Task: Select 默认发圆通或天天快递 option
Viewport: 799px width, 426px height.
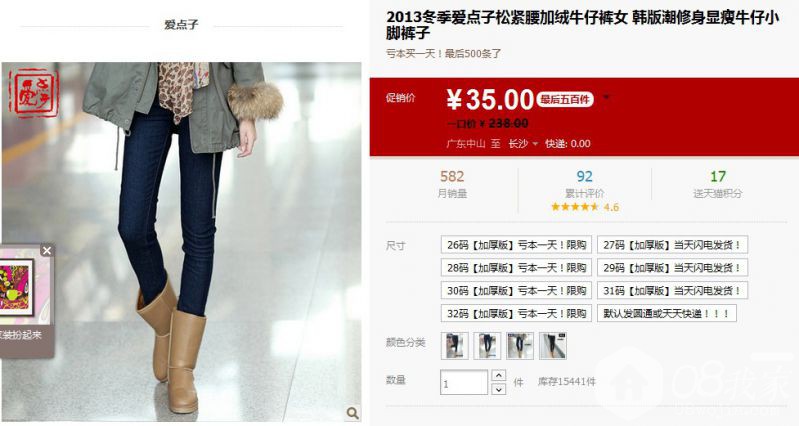Action: [667, 313]
